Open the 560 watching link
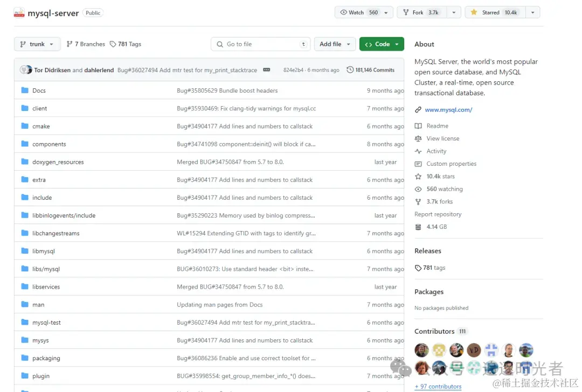Screen dimensions: 582x392 click(x=445, y=189)
